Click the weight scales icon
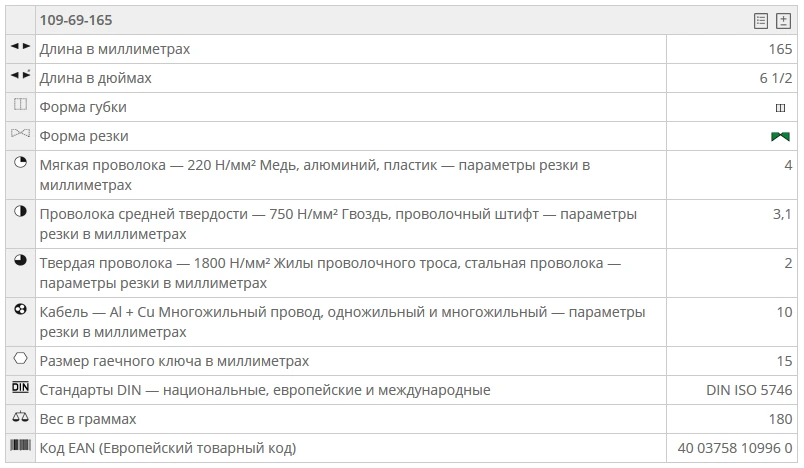Image resolution: width=804 pixels, height=468 pixels. (x=20, y=417)
